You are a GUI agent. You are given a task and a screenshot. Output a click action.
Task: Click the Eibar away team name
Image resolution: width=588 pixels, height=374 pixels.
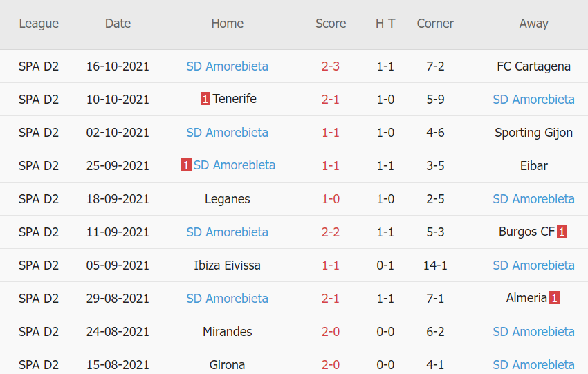pos(533,166)
